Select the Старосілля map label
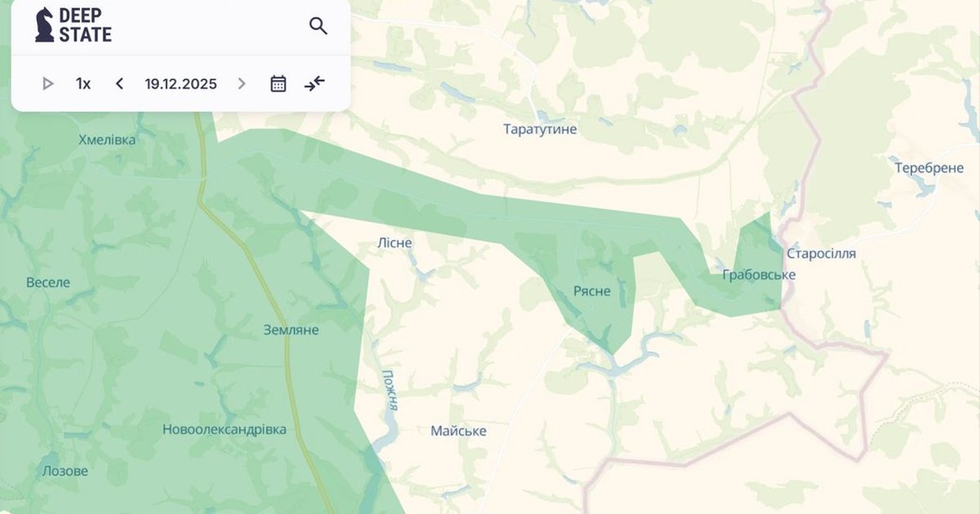 (822, 254)
